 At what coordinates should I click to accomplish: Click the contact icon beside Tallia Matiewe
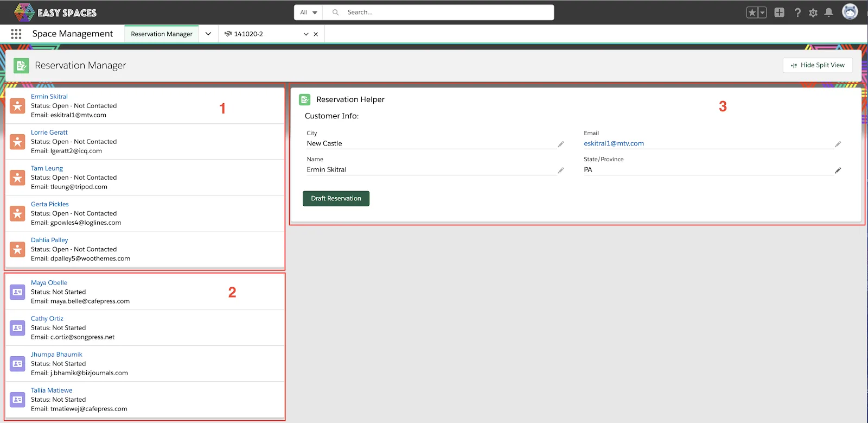tap(17, 400)
